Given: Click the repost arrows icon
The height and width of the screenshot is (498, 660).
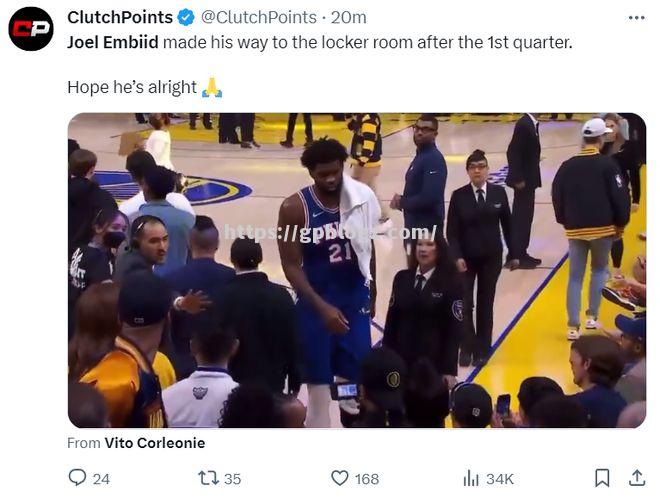Looking at the screenshot, I should [x=209, y=478].
